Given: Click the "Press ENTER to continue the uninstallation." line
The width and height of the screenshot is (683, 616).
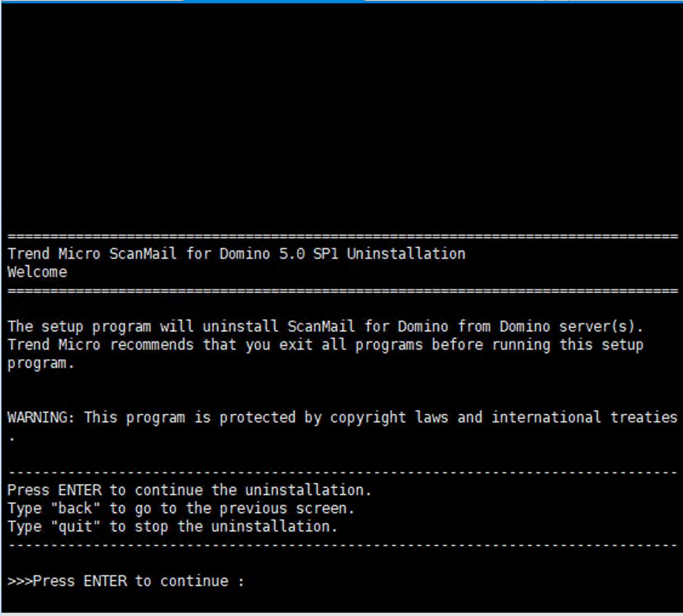Looking at the screenshot, I should point(189,490).
